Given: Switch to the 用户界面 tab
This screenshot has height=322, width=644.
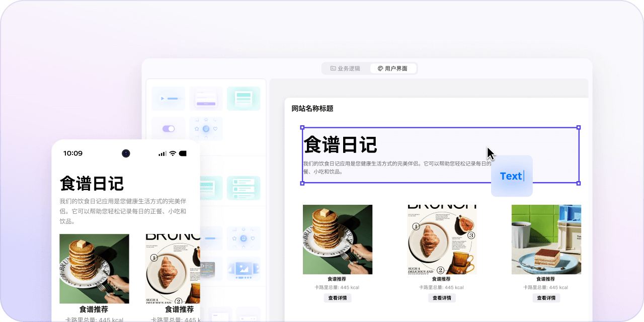Looking at the screenshot, I should pyautogui.click(x=393, y=68).
